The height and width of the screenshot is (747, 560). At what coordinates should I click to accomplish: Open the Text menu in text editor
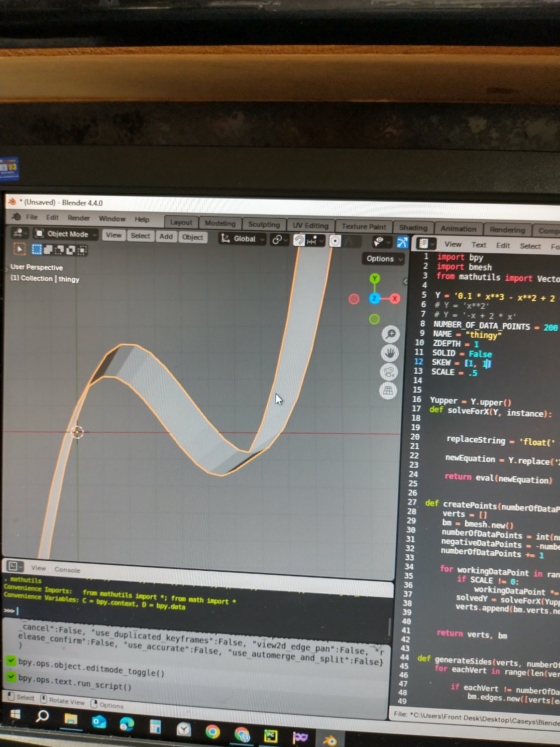pos(479,245)
